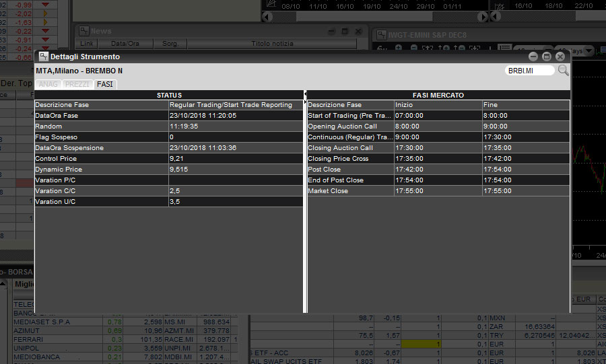The image size is (606, 364).
Task: Click MEDIASET S.P.A in the bottom list
Action: point(42,322)
